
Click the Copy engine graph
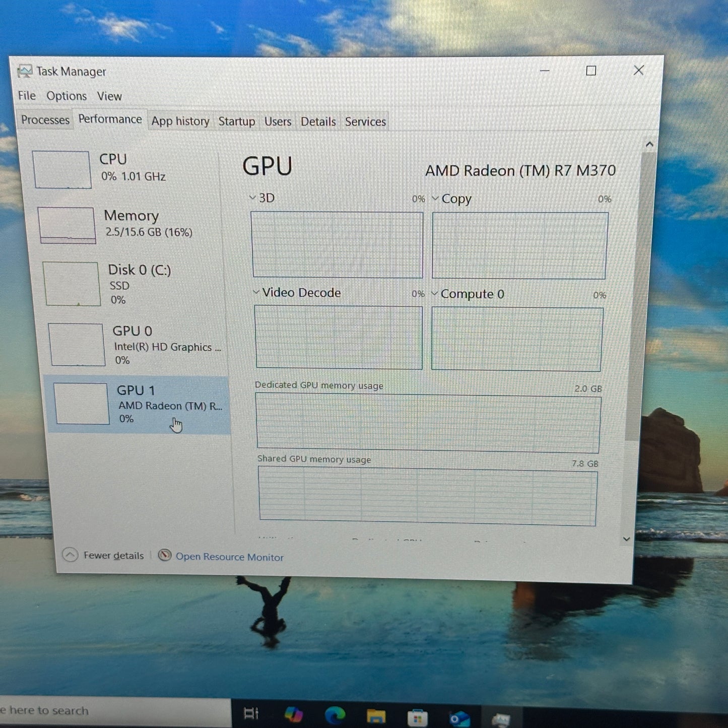(x=519, y=245)
